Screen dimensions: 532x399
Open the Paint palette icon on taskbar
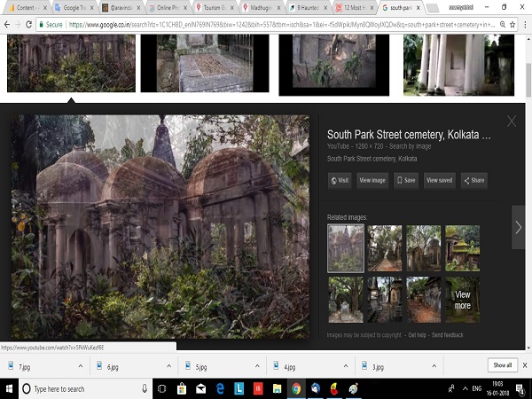pos(353,389)
